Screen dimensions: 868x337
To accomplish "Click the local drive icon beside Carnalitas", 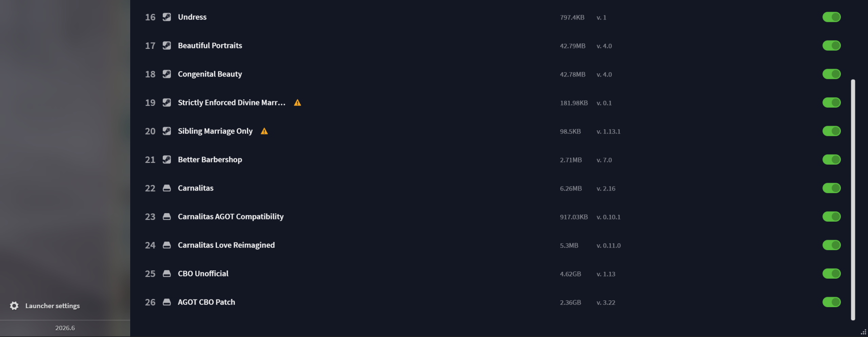I will (x=167, y=188).
